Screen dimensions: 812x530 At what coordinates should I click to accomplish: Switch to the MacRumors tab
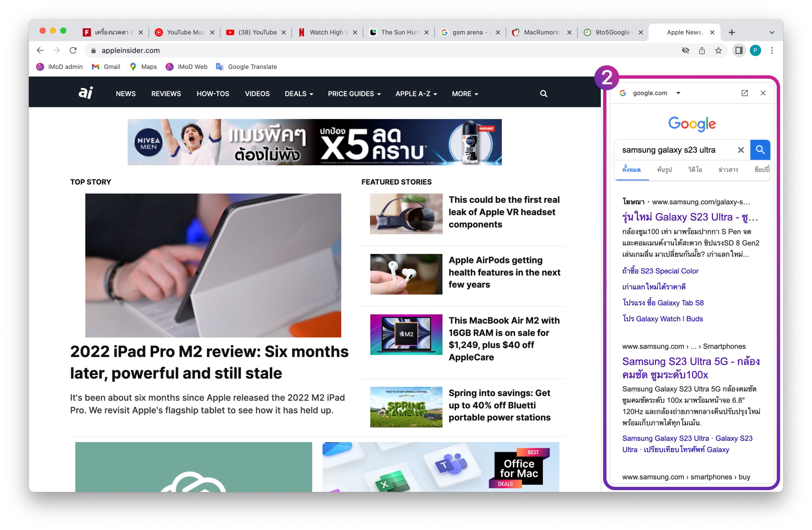tap(541, 32)
